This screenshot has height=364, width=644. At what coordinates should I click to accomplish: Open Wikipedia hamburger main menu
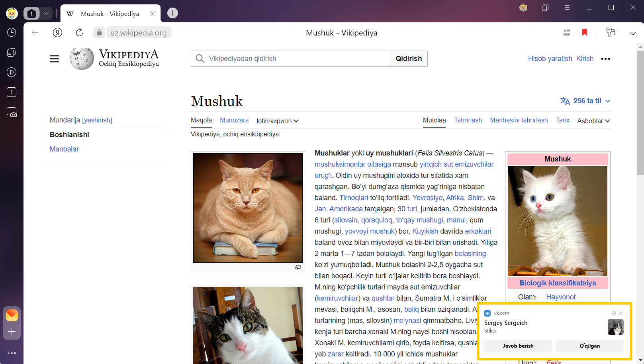tap(55, 59)
